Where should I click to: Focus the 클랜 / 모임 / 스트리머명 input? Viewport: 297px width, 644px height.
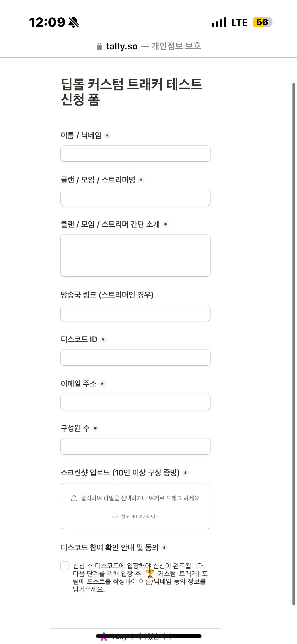pos(135,198)
